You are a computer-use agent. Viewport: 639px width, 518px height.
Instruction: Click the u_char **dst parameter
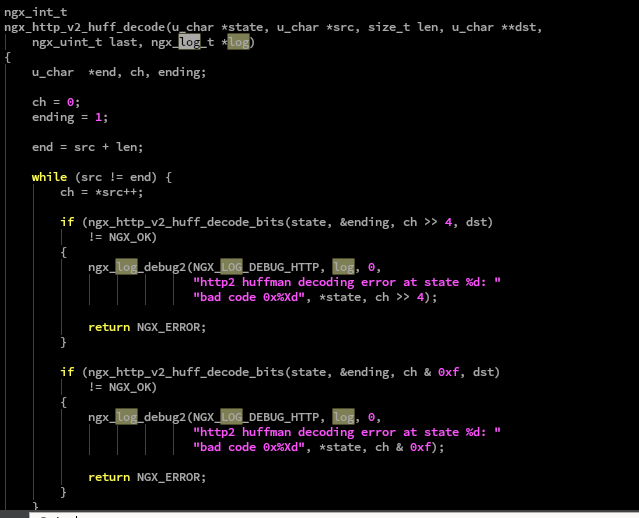[x=494, y=27]
